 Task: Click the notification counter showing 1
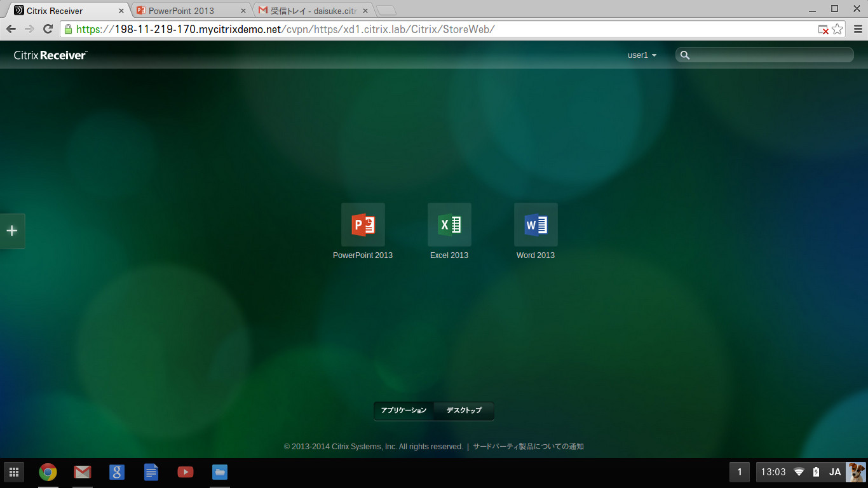(740, 472)
